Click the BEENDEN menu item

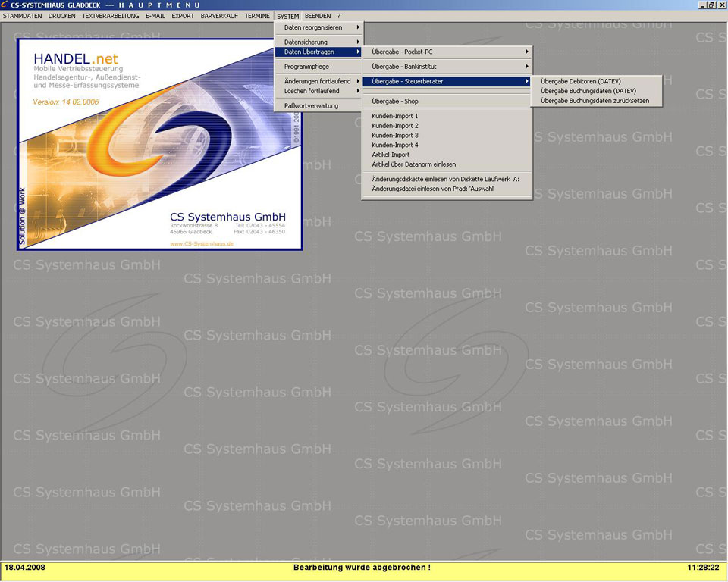click(318, 16)
